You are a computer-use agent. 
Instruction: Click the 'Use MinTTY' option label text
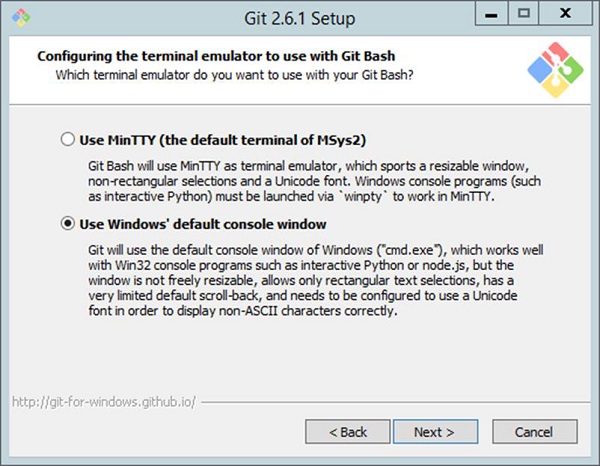pyautogui.click(x=202, y=140)
